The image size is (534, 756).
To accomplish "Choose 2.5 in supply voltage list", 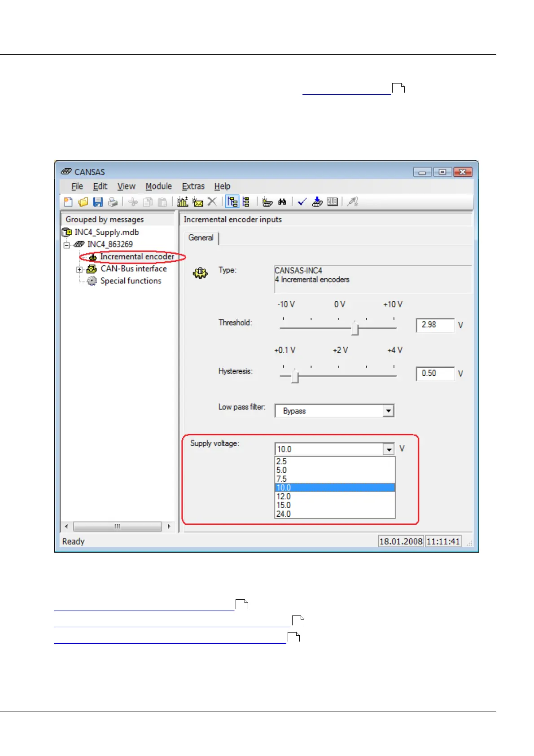I will (x=335, y=462).
